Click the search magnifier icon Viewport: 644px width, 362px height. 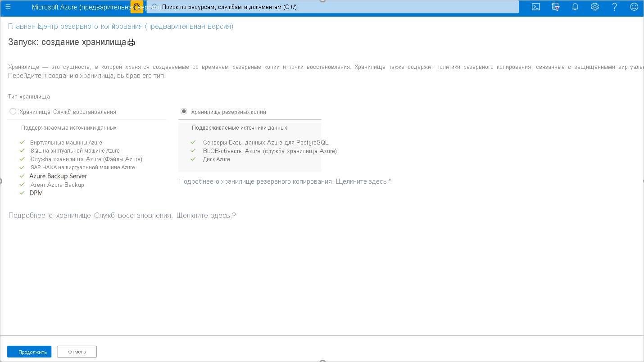154,7
